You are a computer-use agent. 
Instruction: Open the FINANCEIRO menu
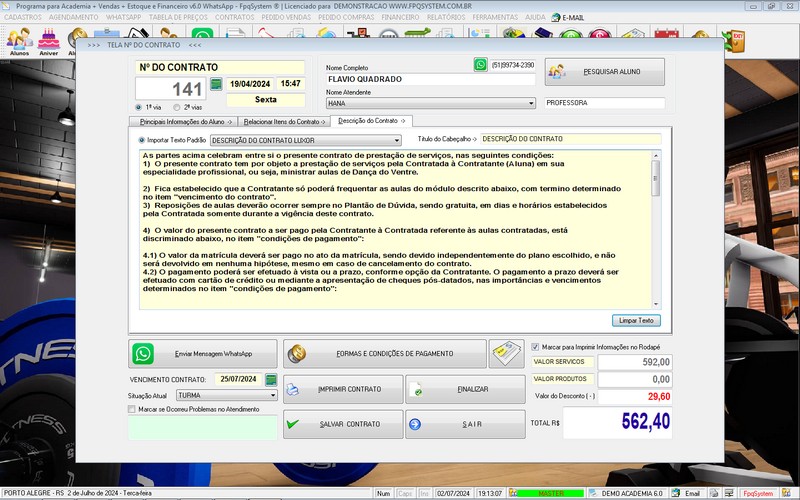(400, 17)
